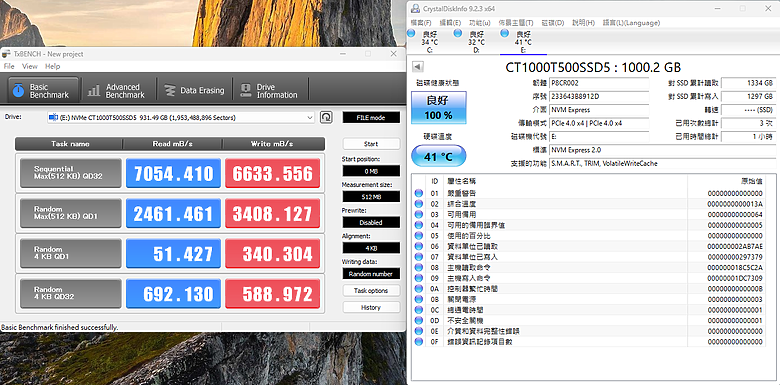780x385 pixels.
Task: Click the total host writes 1297 GB field
Action: tap(748, 96)
